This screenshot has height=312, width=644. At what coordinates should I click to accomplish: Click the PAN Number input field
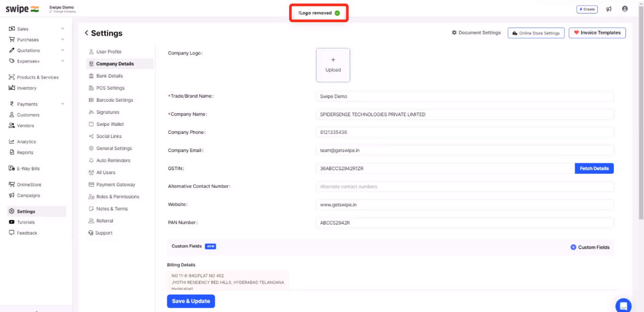[x=465, y=223]
